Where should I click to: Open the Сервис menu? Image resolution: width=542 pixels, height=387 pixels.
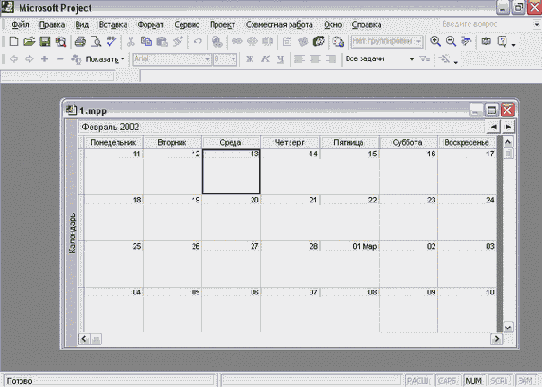[x=187, y=25]
